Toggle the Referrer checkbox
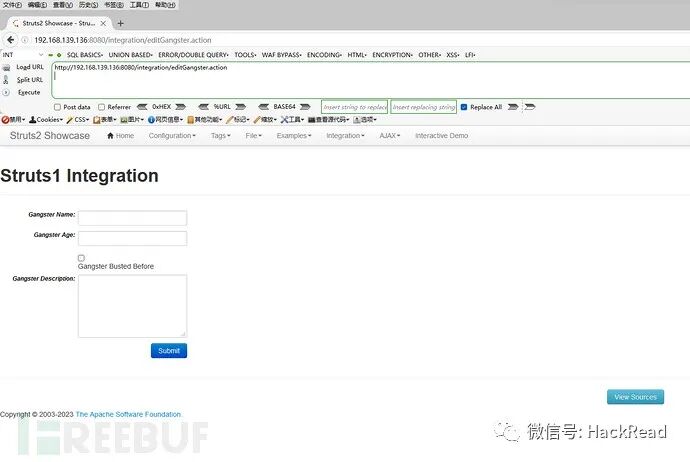This screenshot has width=690, height=462. 102,107
